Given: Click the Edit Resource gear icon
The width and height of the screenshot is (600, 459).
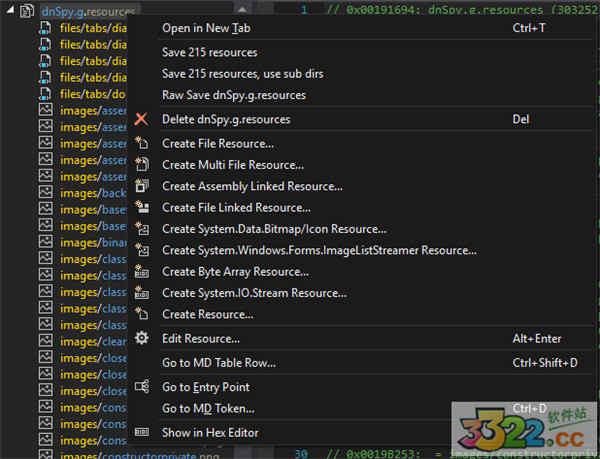Looking at the screenshot, I should pos(142,338).
